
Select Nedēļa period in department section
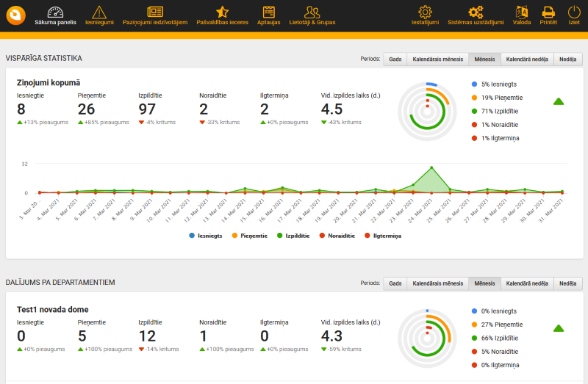click(567, 283)
